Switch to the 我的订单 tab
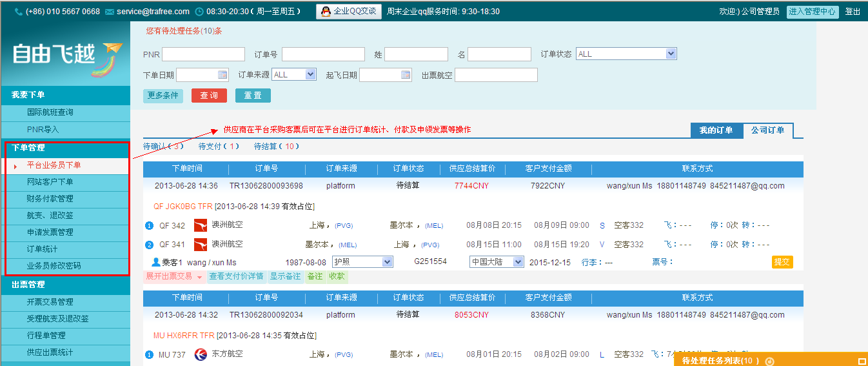Image resolution: width=868 pixels, height=366 pixels. pos(716,130)
